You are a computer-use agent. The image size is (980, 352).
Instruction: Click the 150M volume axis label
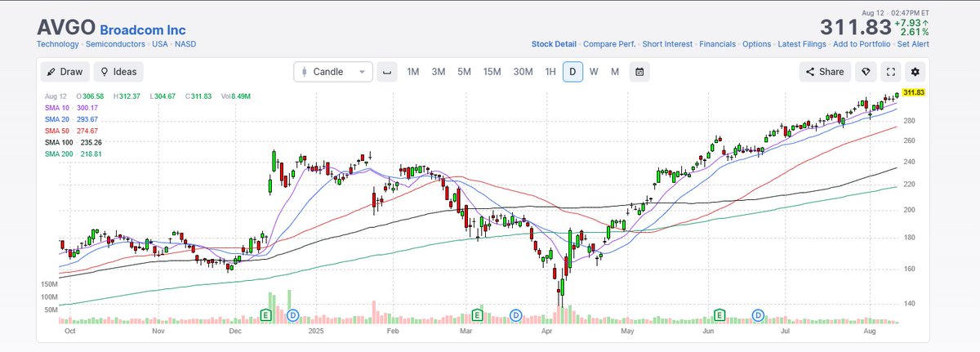click(48, 283)
